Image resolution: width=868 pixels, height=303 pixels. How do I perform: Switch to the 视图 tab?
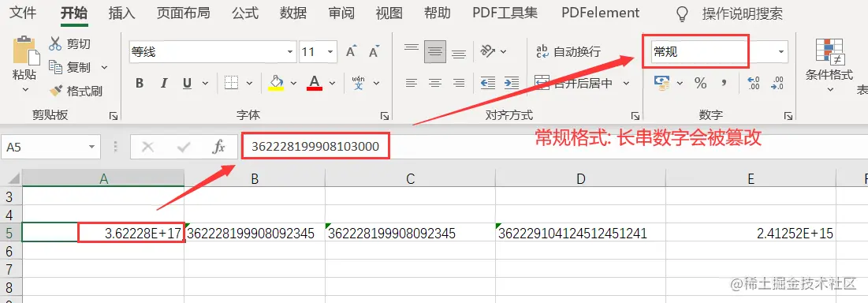tap(389, 13)
